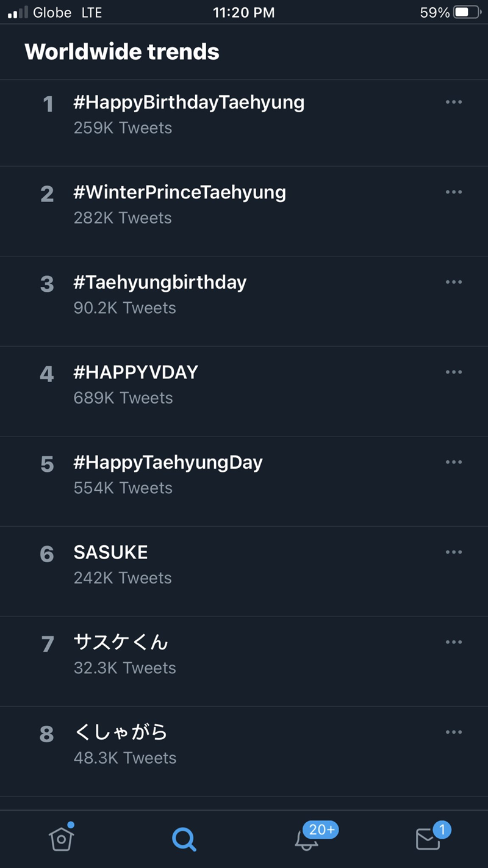The height and width of the screenshot is (868, 488).
Task: Tap the cellular signal bars icon
Action: pyautogui.click(x=18, y=12)
